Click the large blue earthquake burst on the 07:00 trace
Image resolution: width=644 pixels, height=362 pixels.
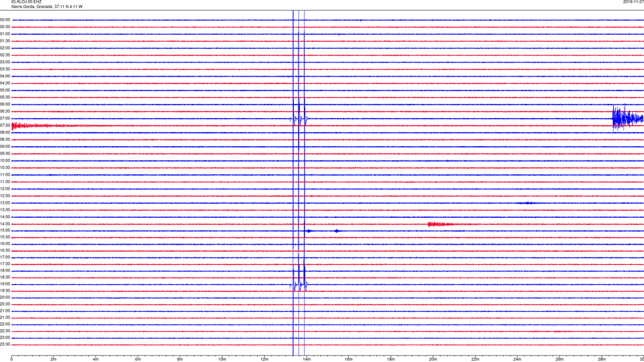(x=628, y=118)
